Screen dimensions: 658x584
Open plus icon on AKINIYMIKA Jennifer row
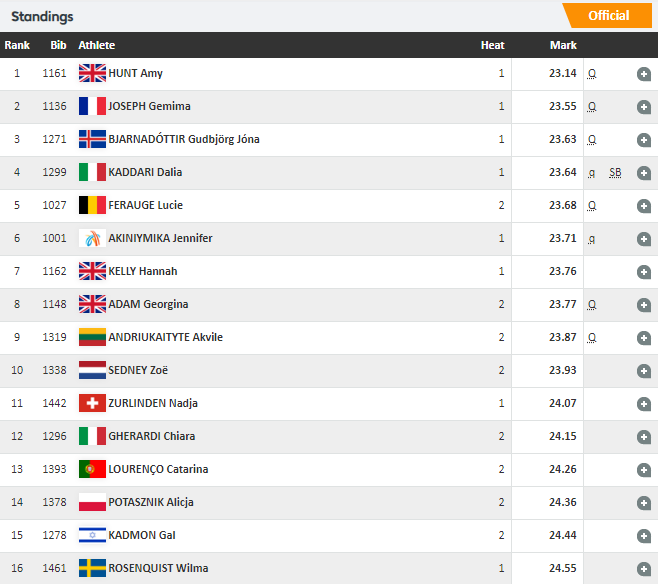coord(643,239)
